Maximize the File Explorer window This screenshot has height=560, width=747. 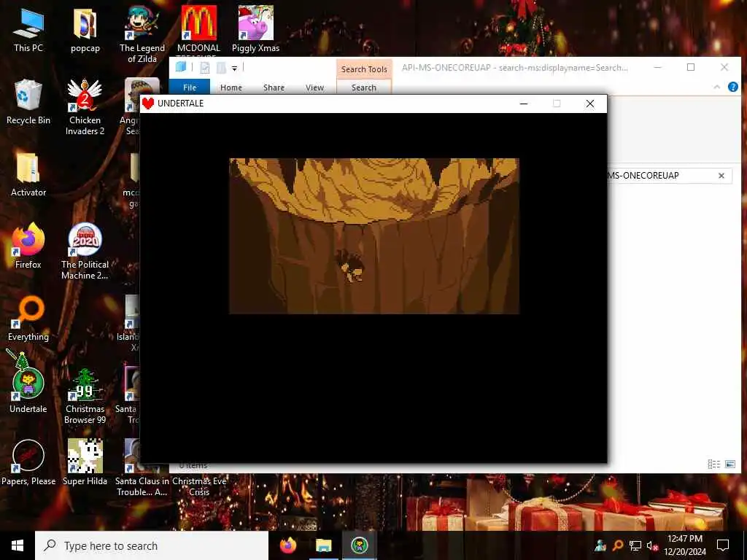click(691, 67)
